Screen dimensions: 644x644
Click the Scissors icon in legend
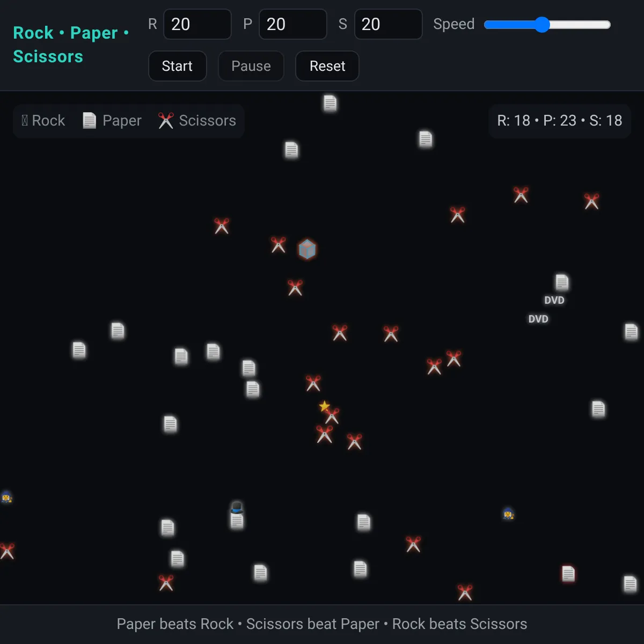click(x=166, y=121)
